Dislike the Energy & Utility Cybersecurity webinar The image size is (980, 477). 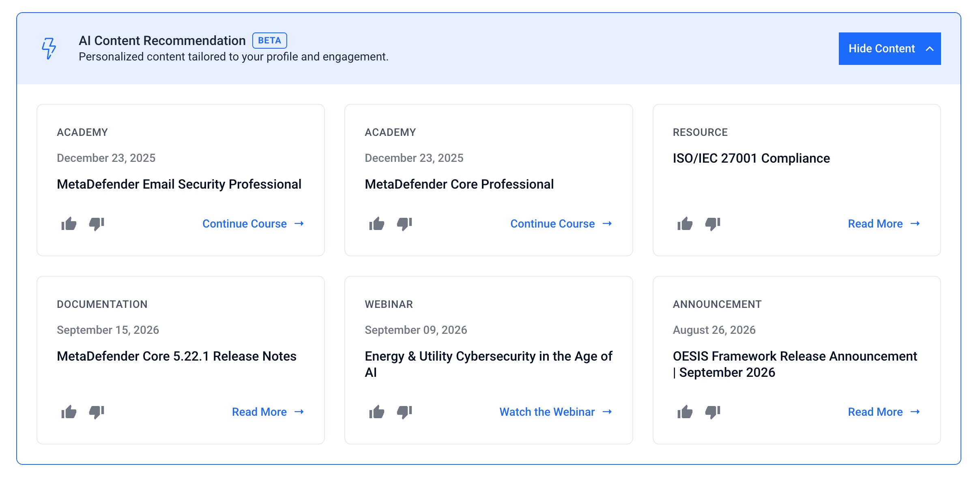click(x=404, y=412)
